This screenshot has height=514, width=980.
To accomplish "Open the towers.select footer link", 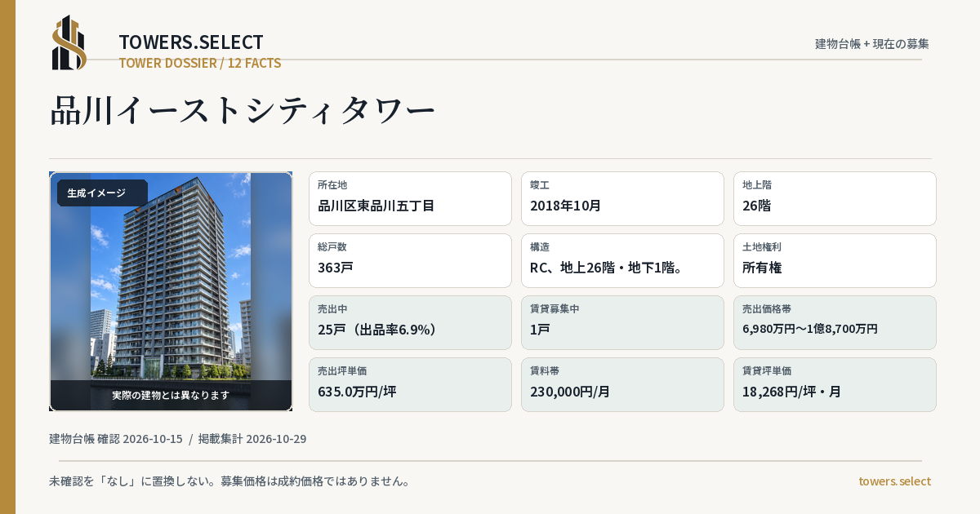I will tap(894, 481).
